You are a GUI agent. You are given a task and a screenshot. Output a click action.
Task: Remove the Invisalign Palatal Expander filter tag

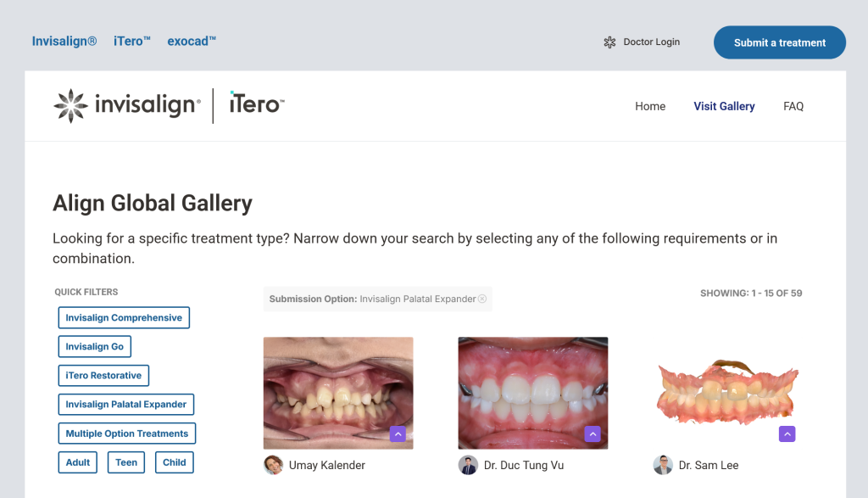(x=482, y=299)
